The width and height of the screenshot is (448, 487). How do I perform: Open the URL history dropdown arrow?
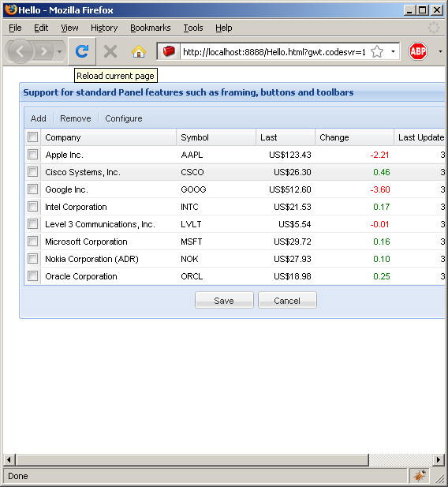[393, 51]
